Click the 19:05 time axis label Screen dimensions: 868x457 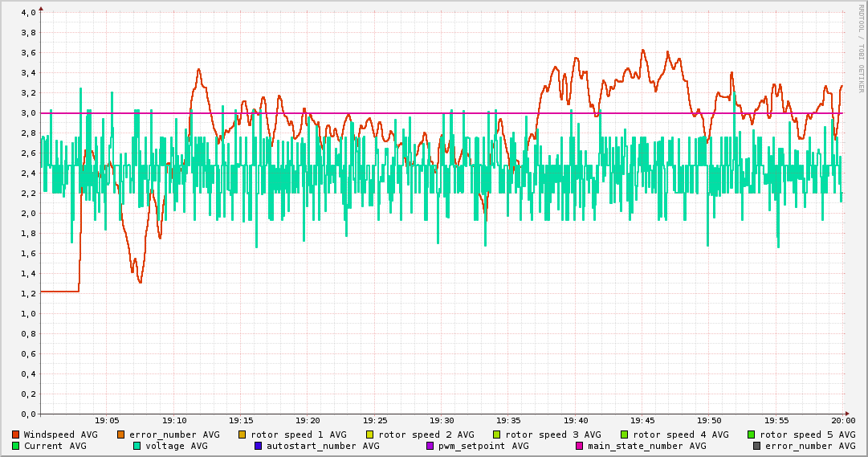107,420
